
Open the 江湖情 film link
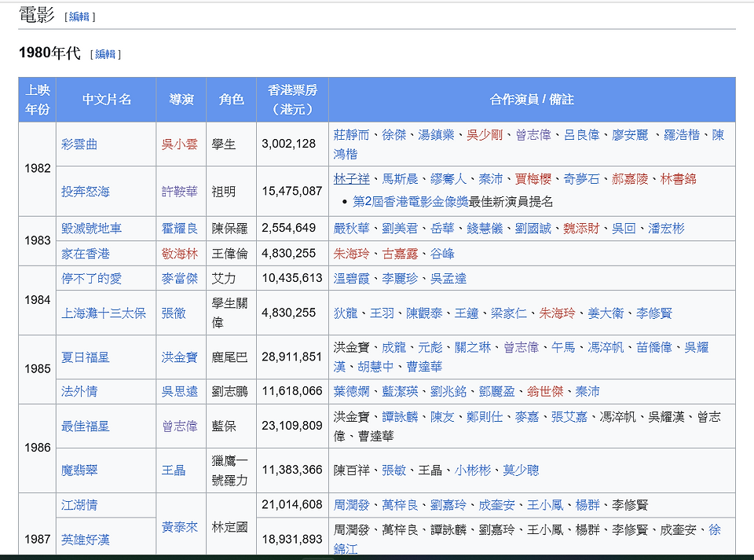79,505
